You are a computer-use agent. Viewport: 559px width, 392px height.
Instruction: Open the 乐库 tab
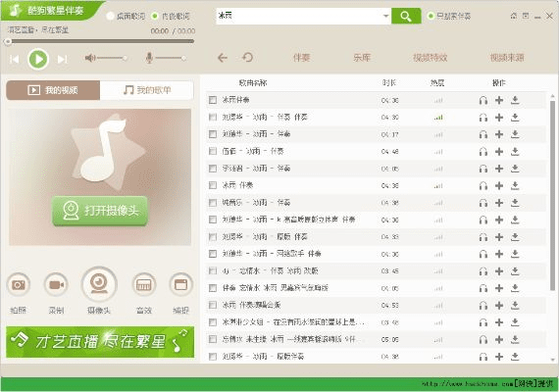tap(362, 58)
